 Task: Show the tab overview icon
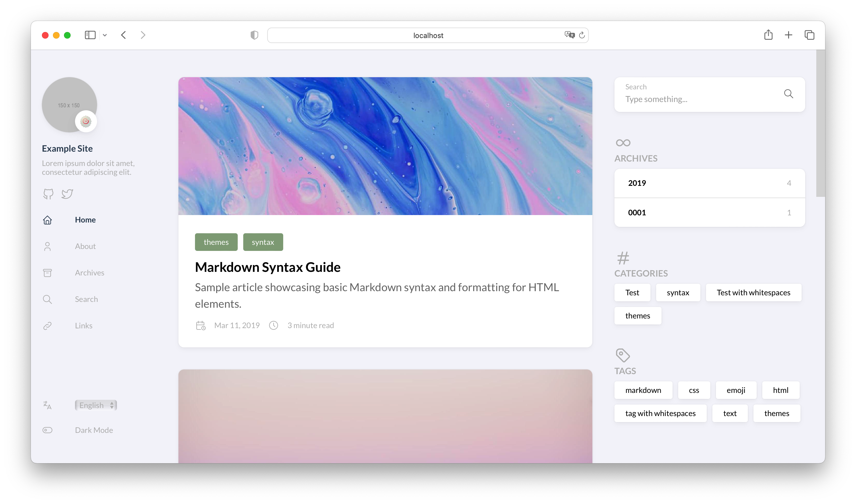coord(809,35)
